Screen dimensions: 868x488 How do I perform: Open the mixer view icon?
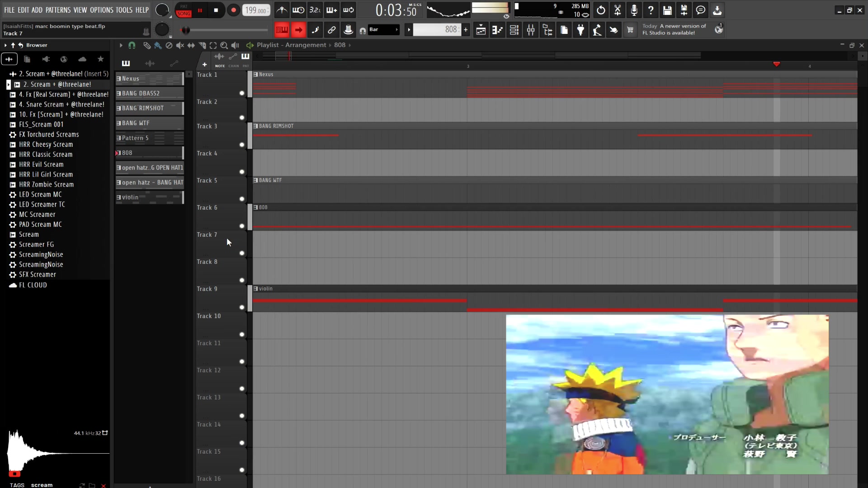click(531, 30)
